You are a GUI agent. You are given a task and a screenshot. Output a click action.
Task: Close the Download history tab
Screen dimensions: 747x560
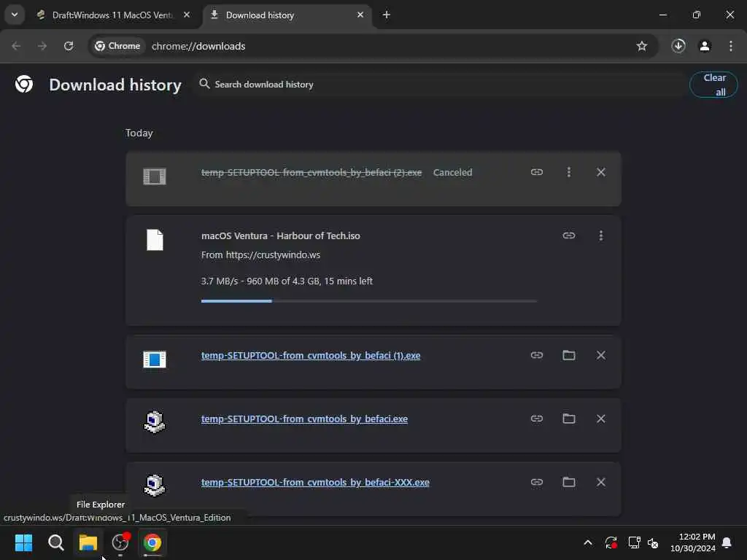point(360,15)
